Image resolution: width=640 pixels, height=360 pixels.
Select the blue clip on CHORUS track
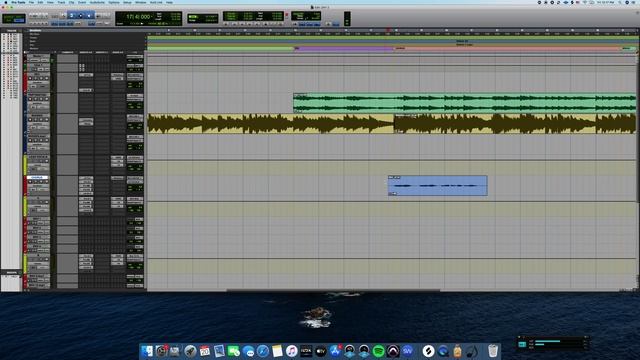click(x=438, y=186)
